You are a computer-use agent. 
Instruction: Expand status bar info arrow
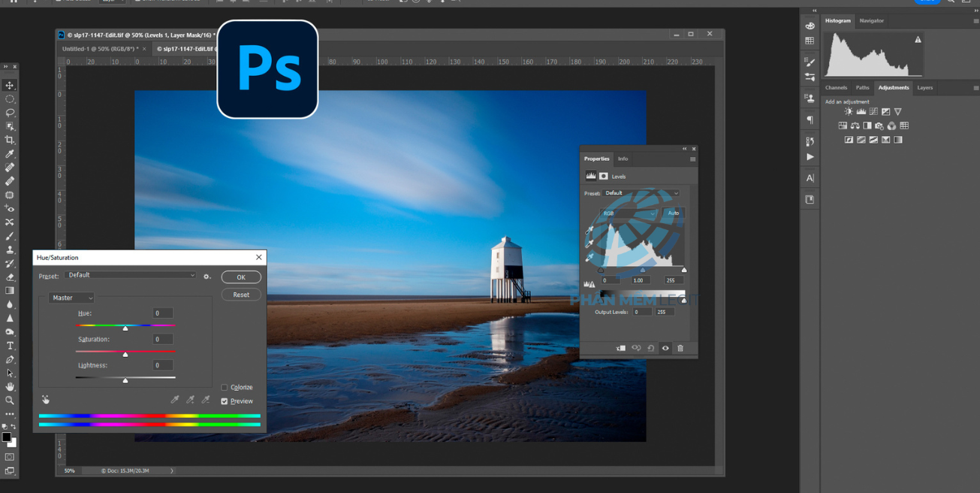tap(171, 471)
